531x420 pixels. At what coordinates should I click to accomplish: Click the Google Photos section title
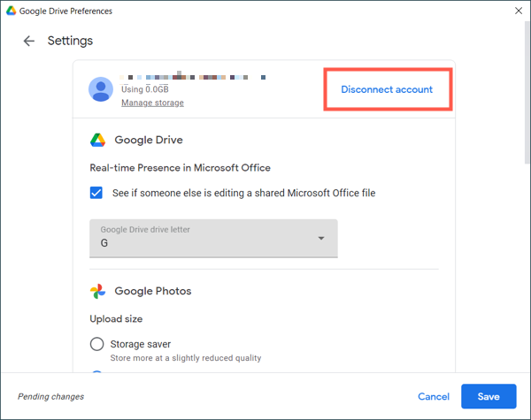[x=151, y=291]
